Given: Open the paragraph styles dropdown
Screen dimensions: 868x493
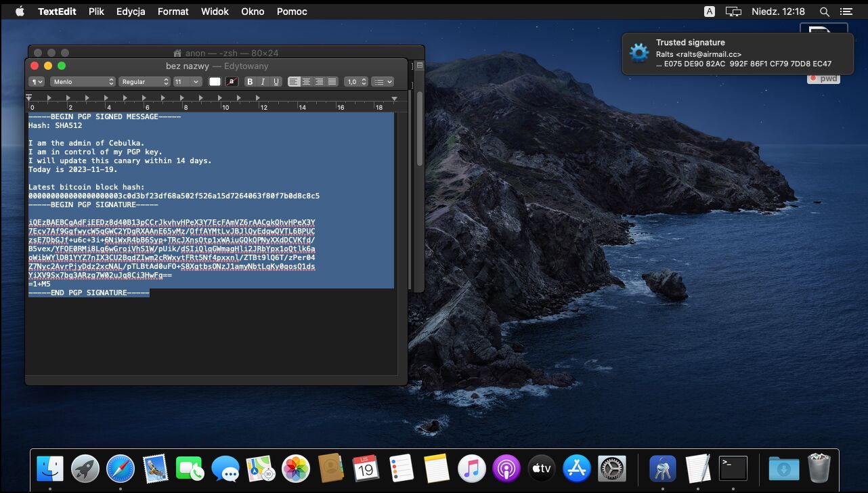Looking at the screenshot, I should (x=37, y=82).
